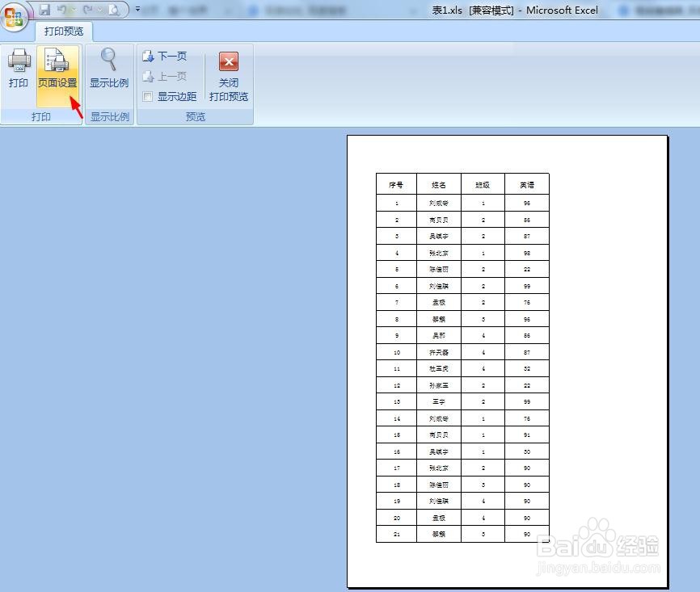The width and height of the screenshot is (700, 592).
Task: Click serial number 17 in the table
Action: [397, 468]
